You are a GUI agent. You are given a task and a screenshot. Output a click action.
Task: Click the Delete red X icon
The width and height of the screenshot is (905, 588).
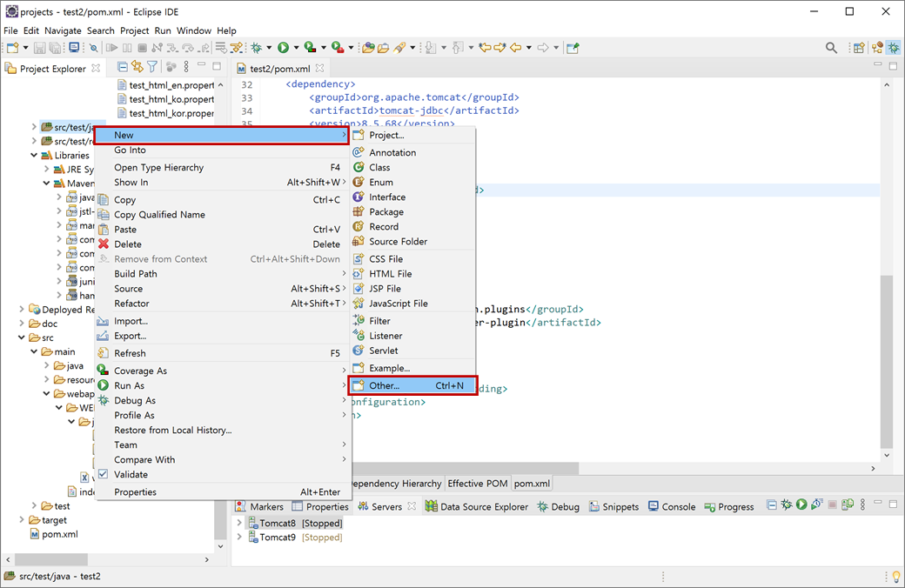[104, 244]
